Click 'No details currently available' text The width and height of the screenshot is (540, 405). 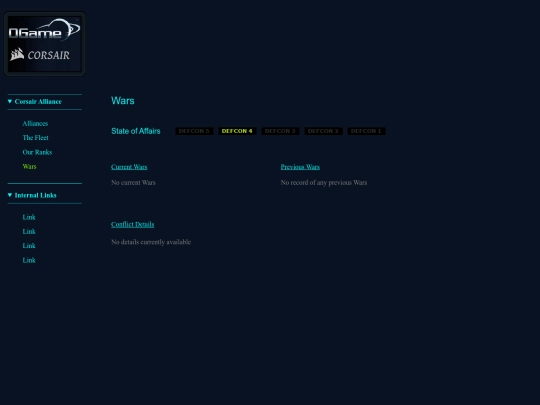tap(151, 242)
